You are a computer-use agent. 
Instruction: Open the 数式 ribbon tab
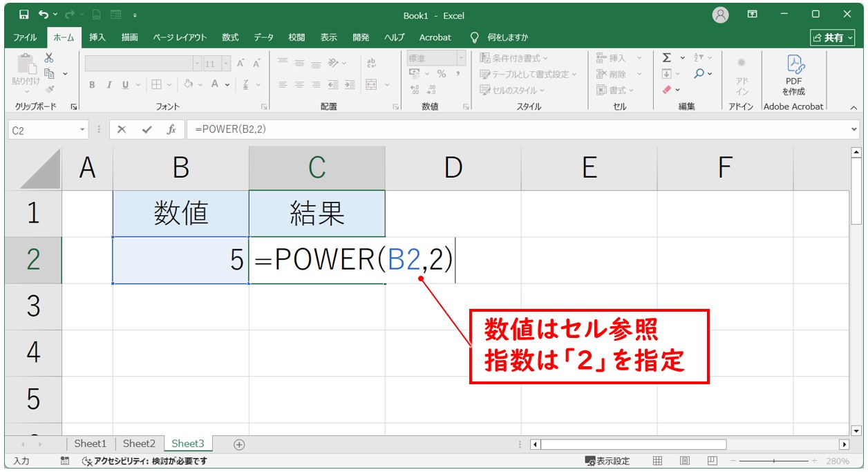(x=229, y=37)
